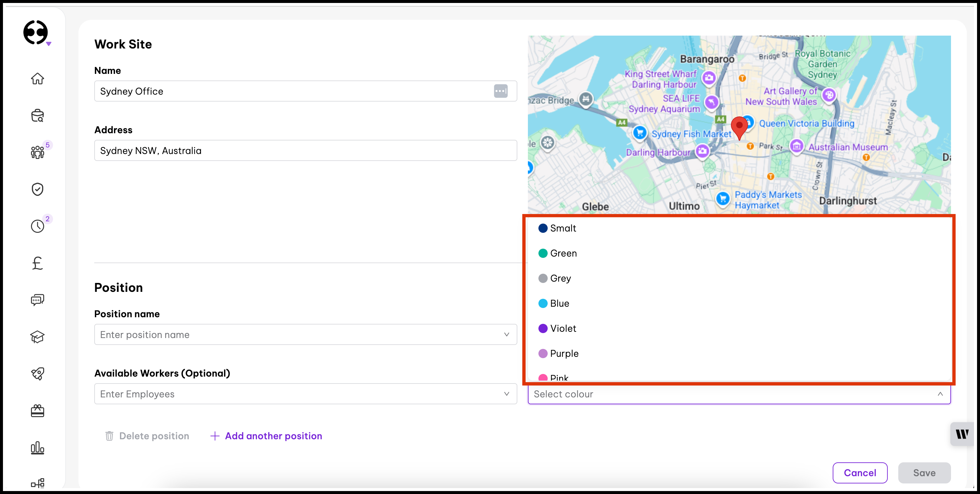Click the Save button

click(x=924, y=473)
